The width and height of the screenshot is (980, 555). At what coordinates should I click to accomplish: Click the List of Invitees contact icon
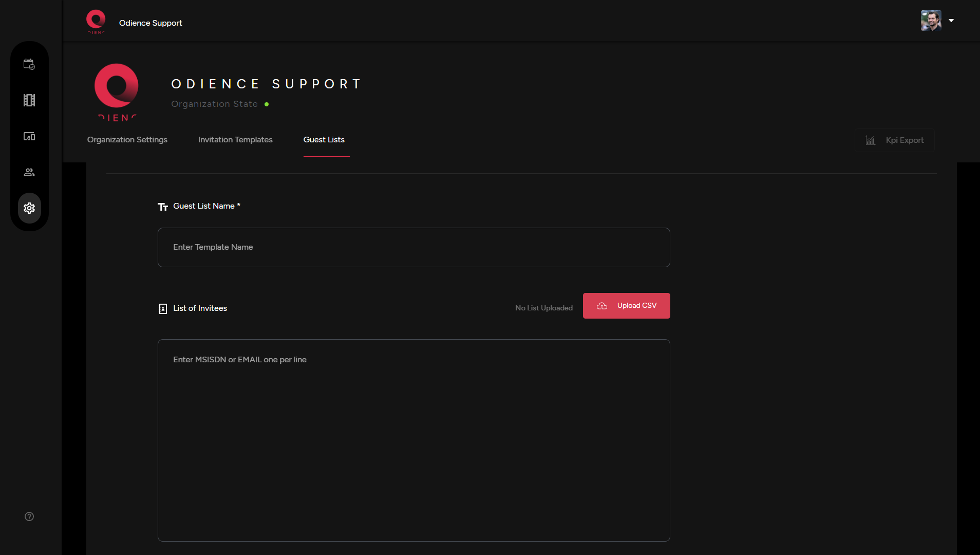pyautogui.click(x=163, y=308)
